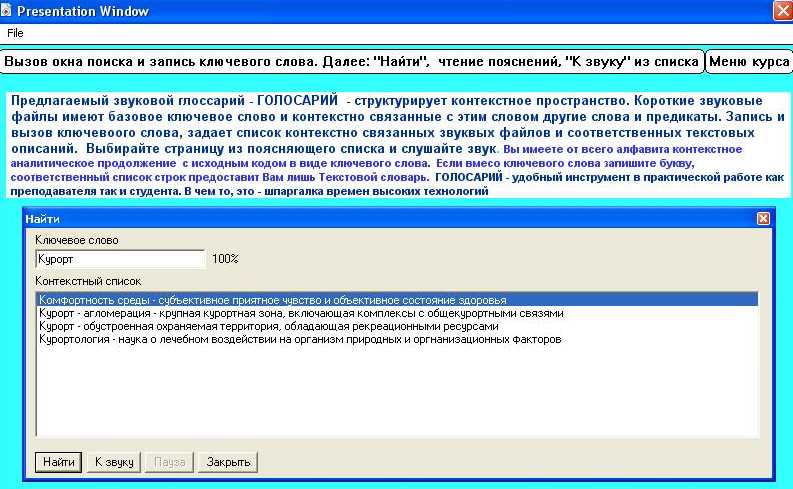Viewport: 793px width, 489px height.
Task: Click the 100% match indicator
Action: tap(225, 259)
